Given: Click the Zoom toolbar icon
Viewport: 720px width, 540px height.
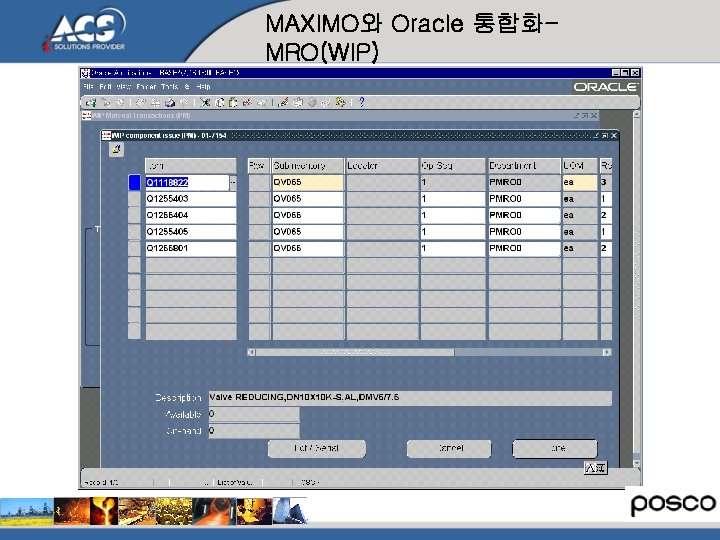Looking at the screenshot, I should tap(298, 102).
